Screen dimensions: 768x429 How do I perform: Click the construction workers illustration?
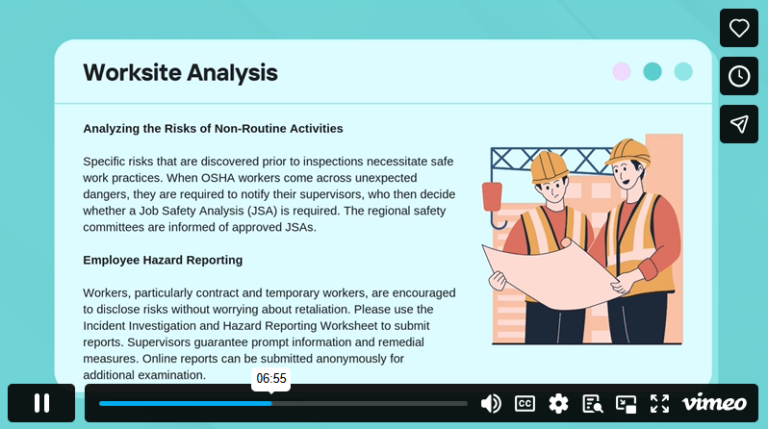click(582, 239)
